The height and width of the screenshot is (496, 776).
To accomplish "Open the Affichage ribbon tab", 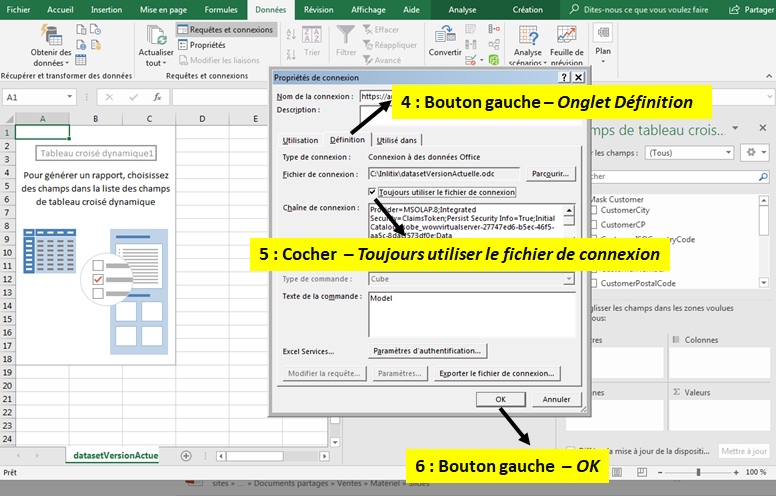I will (x=368, y=9).
